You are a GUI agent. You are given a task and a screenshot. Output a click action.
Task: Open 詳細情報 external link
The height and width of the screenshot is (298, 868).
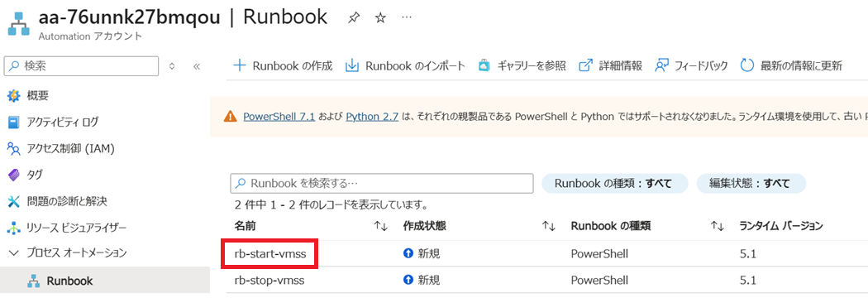coord(610,66)
